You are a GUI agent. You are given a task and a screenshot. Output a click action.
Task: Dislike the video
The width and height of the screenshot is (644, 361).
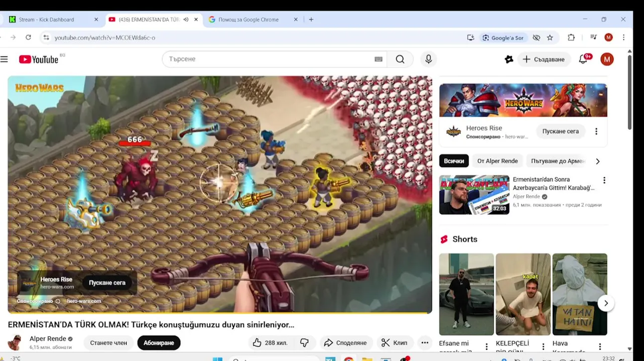pyautogui.click(x=305, y=343)
